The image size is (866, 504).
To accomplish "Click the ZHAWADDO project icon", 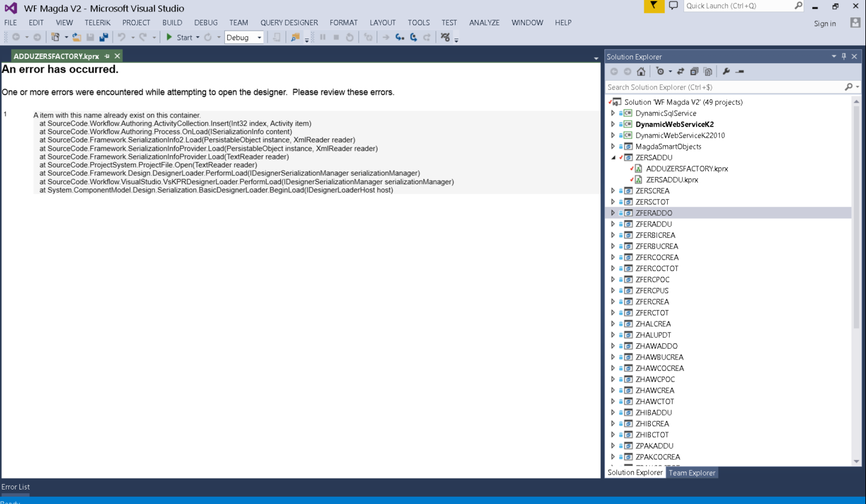I will (628, 346).
